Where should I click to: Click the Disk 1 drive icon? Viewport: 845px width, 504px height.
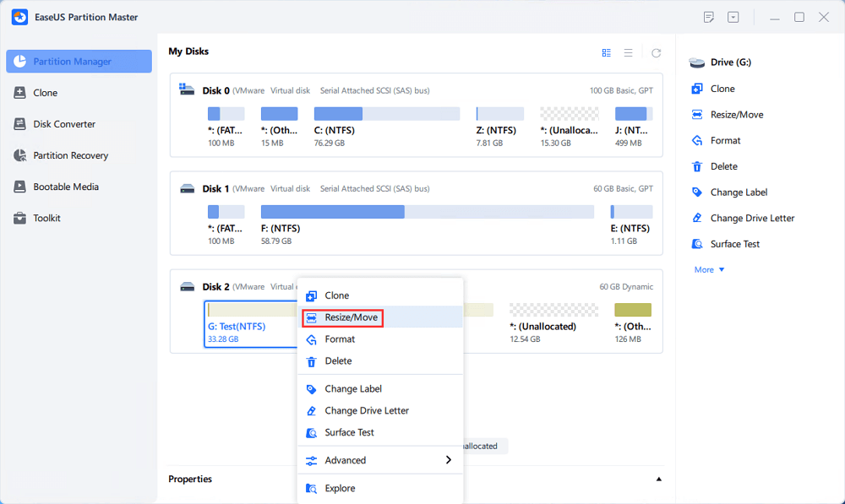click(x=187, y=188)
